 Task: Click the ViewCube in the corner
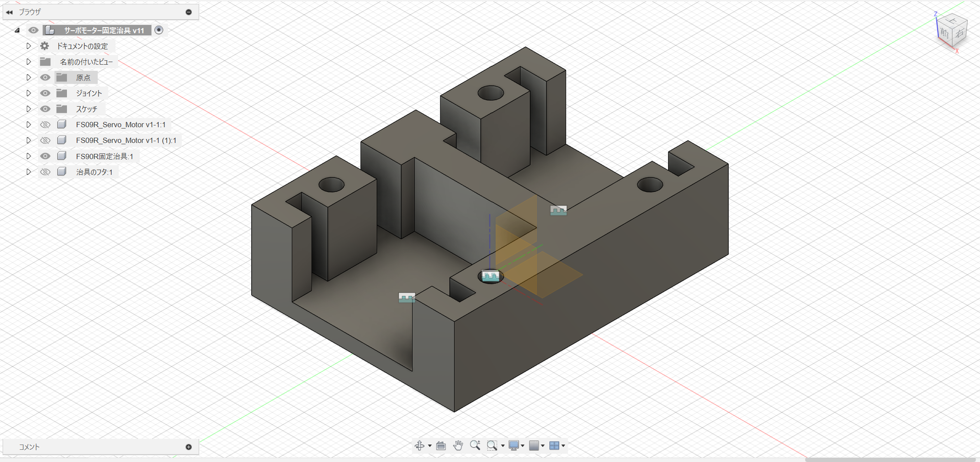[x=952, y=31]
